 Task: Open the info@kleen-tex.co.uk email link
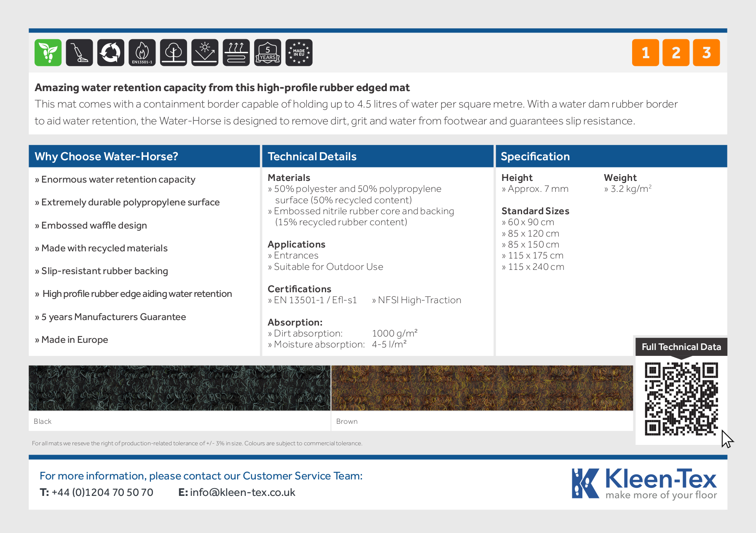(x=242, y=493)
